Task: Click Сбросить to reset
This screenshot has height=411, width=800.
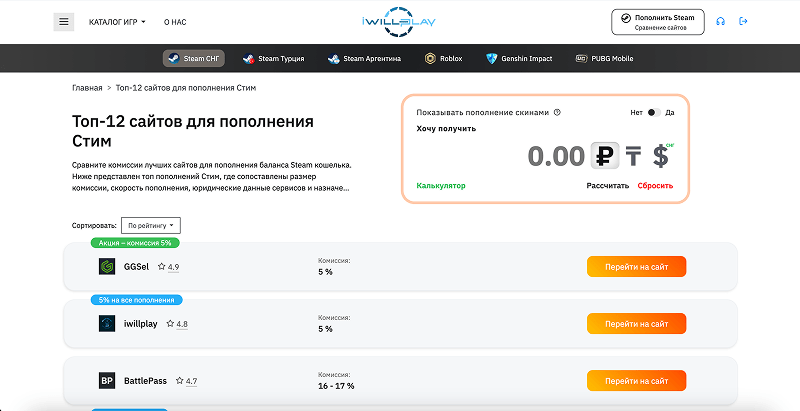Action: pos(655,186)
